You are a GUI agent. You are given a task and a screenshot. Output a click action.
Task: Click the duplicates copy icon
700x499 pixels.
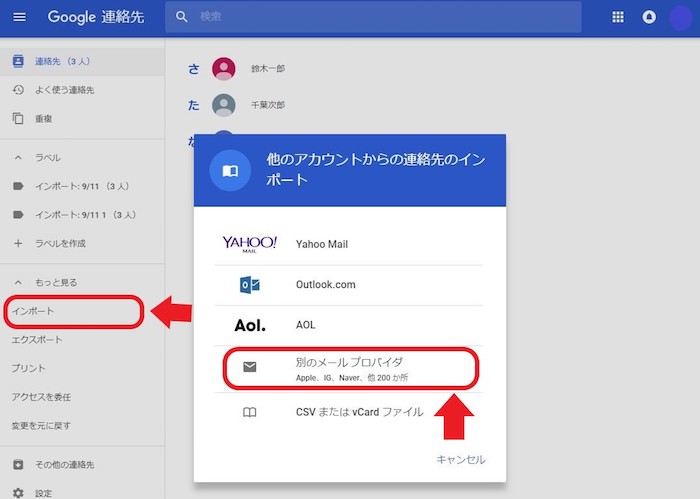pos(18,118)
